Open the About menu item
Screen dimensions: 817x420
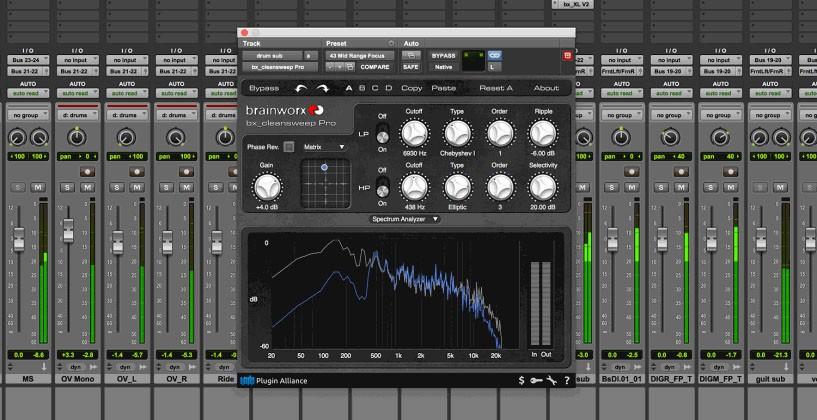coord(546,88)
